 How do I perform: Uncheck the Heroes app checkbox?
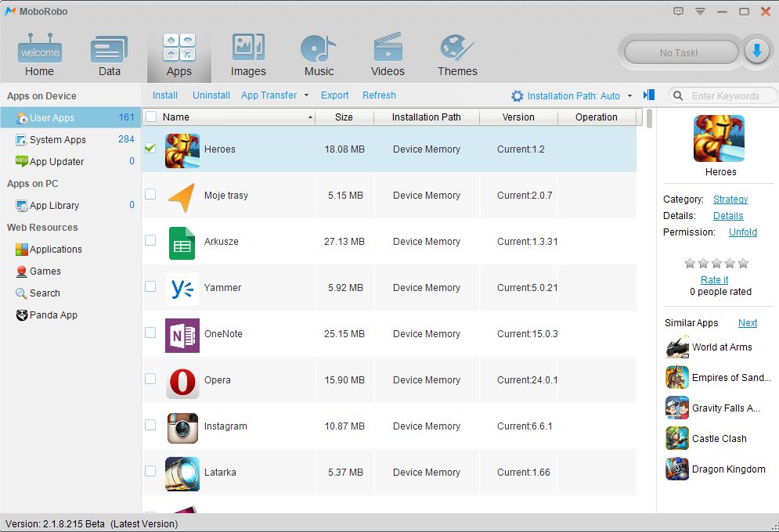pyautogui.click(x=150, y=148)
